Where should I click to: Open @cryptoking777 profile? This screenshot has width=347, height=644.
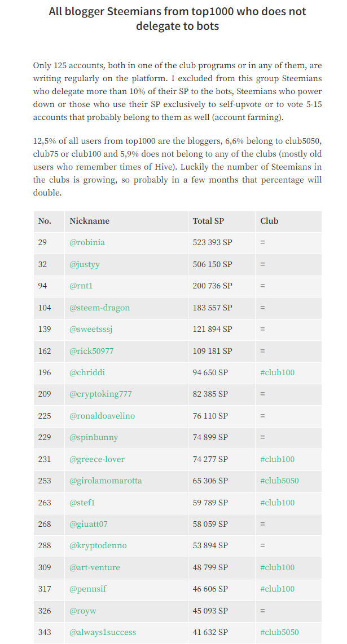coord(100,394)
